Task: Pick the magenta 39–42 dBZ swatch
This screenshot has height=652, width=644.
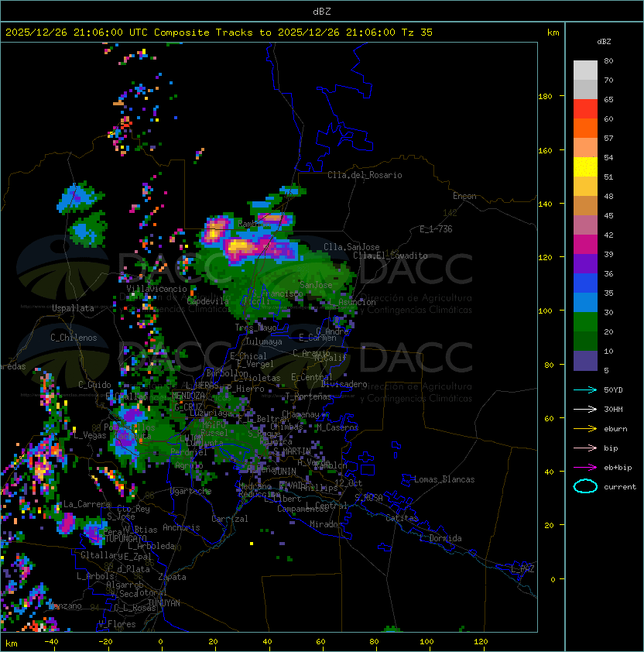Action: [585, 245]
